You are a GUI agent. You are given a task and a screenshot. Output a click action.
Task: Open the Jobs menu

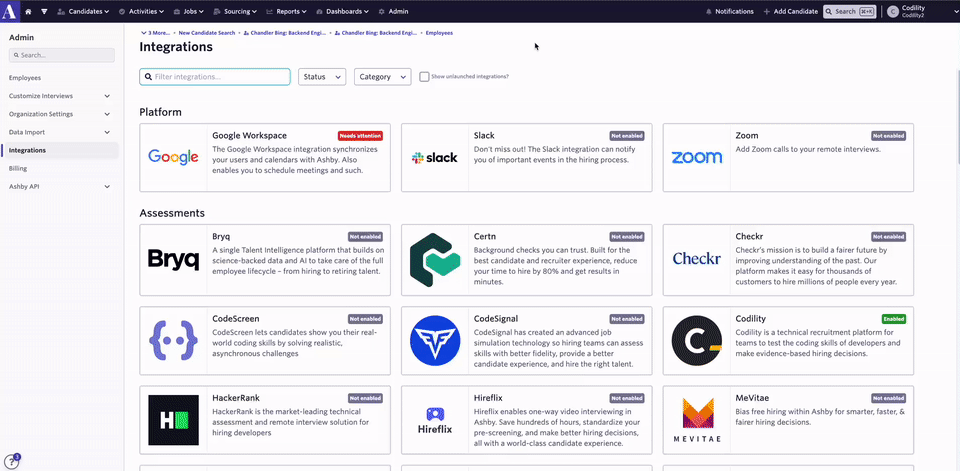[x=188, y=12]
